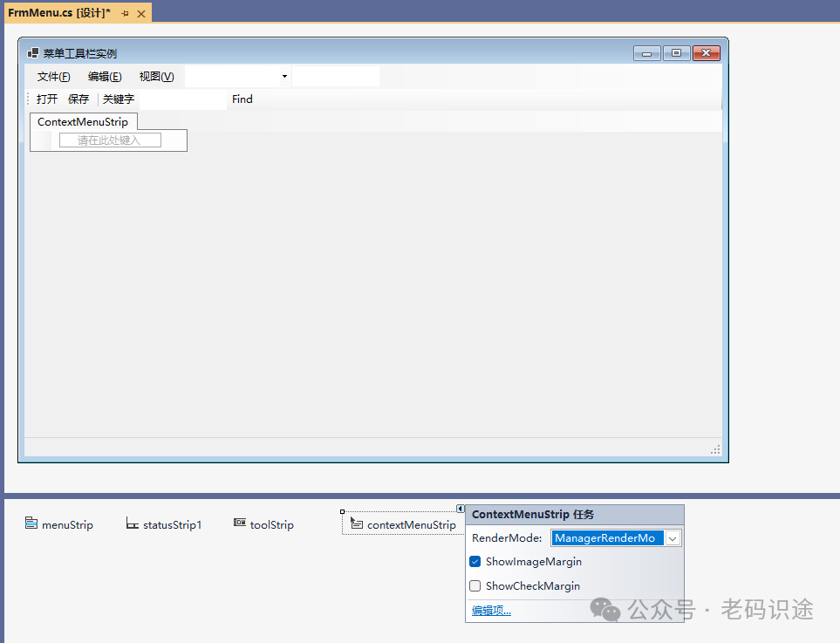Minimize the 菜单工具栏实例 form window
The height and width of the screenshot is (643, 840).
647,53
